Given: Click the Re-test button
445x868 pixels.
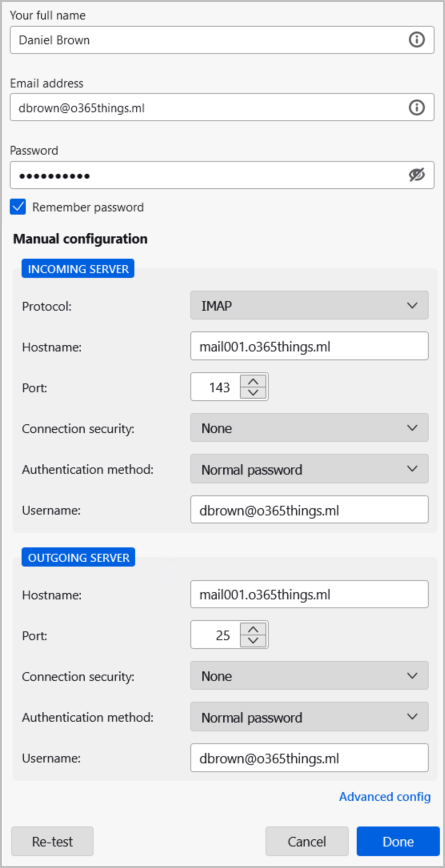Looking at the screenshot, I should click(x=53, y=841).
